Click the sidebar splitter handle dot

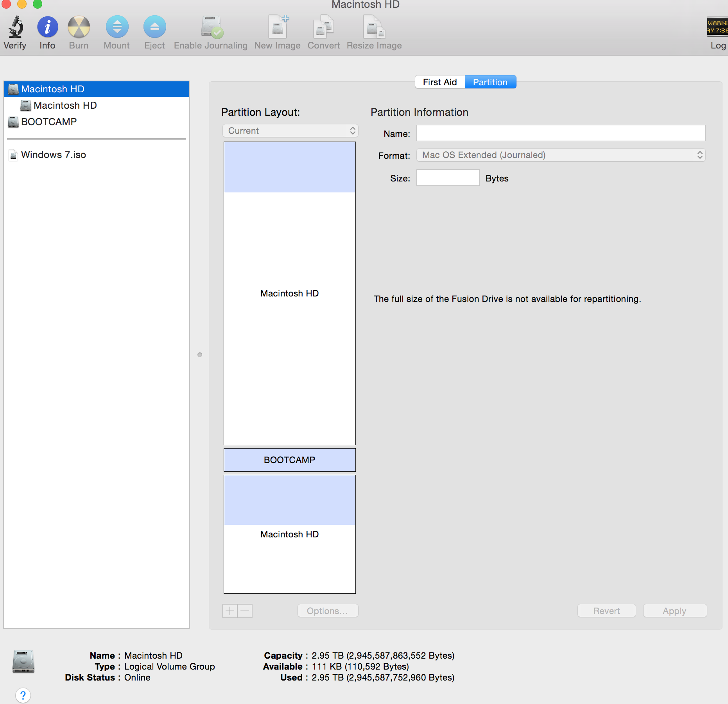[200, 355]
